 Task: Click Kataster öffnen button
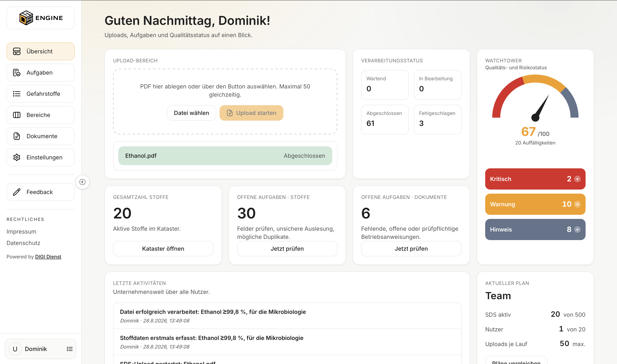pos(163,249)
